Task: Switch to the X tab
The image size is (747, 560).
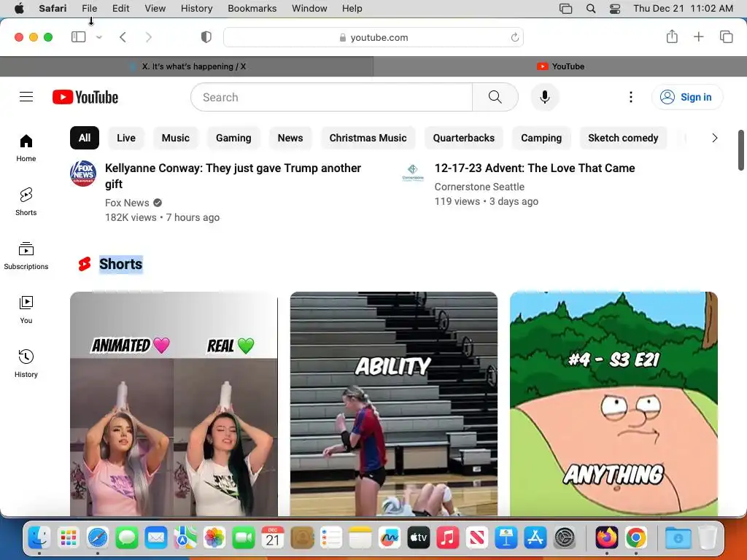Action: (x=187, y=66)
